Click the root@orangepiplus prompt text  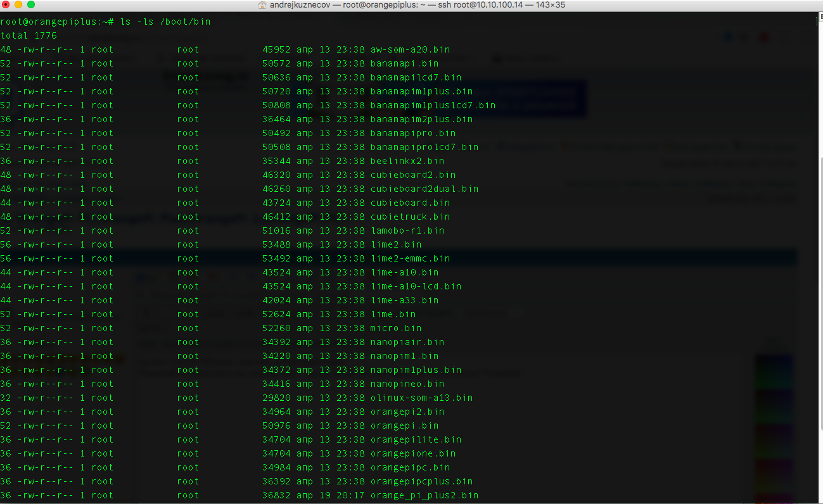click(57, 22)
